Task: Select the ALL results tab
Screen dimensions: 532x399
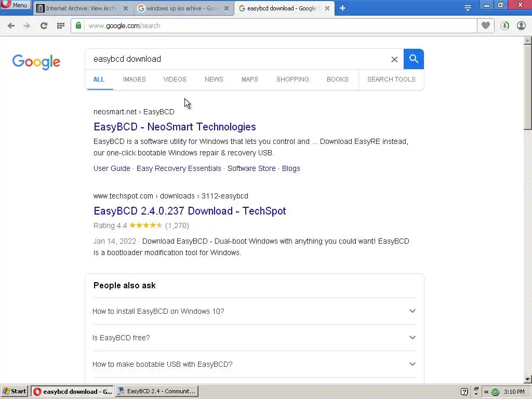Action: coord(99,79)
